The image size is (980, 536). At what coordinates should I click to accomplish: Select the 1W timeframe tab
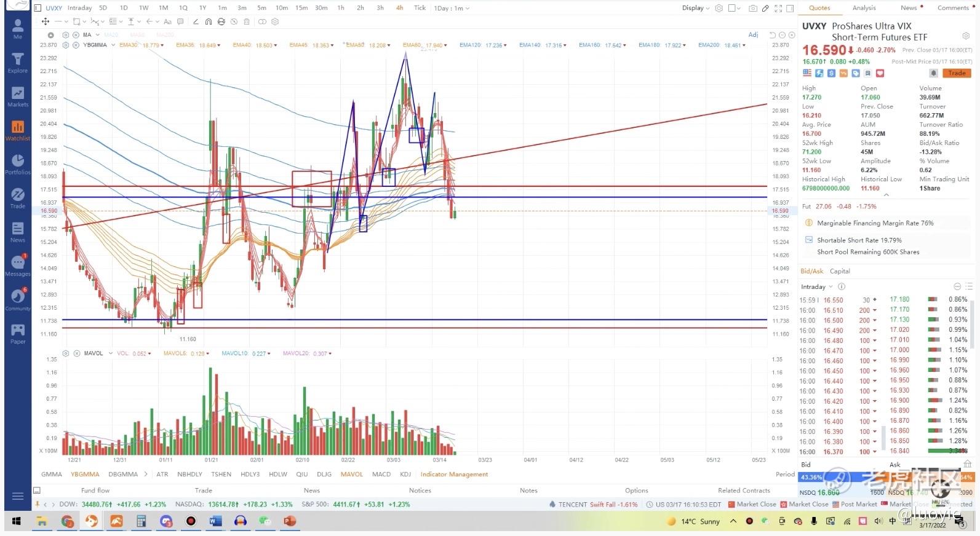[143, 8]
